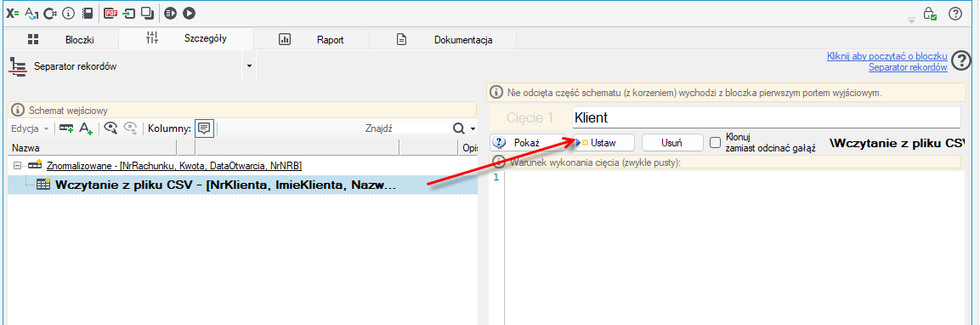Toggle the Kolumny comment column icon
Image resolution: width=980 pixels, height=325 pixels.
[204, 128]
